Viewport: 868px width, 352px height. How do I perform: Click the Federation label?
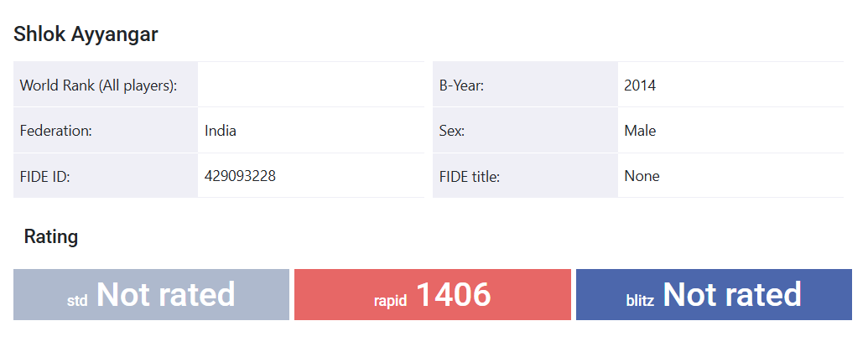pyautogui.click(x=56, y=131)
